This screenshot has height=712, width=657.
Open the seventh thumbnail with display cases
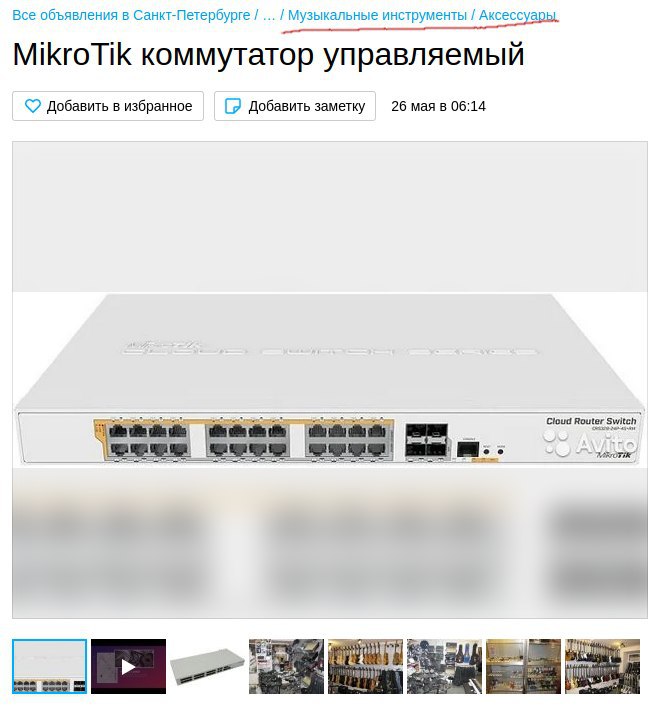[524, 667]
